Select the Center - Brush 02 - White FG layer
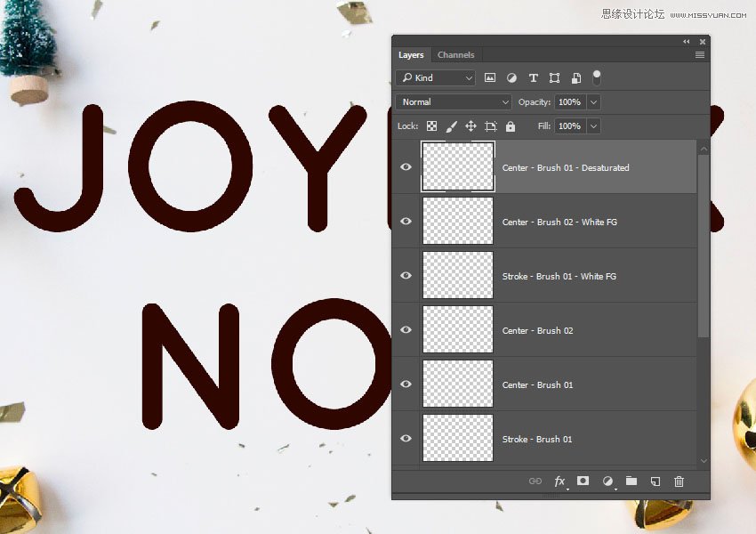The width and height of the screenshot is (756, 534). tap(559, 222)
